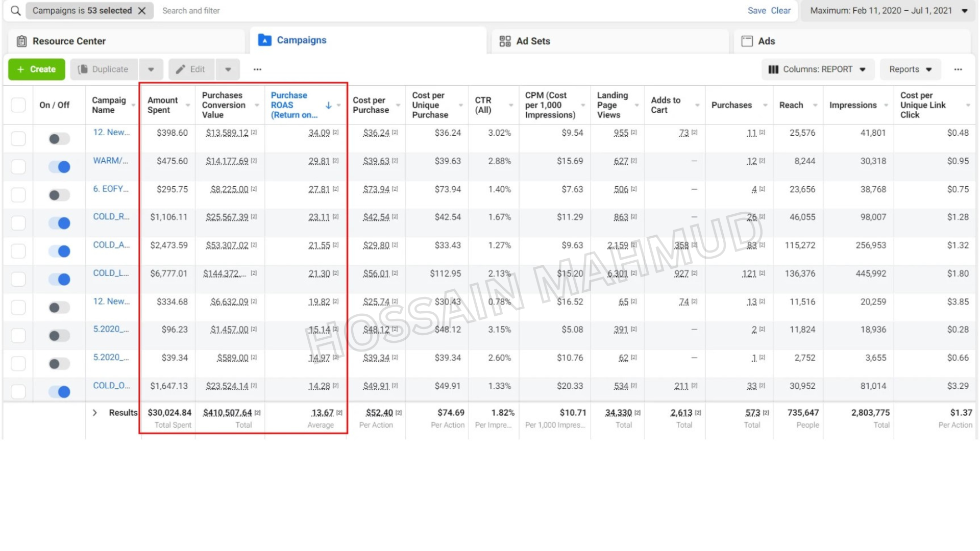This screenshot has height=551, width=980.
Task: Click the info marker beside $36.24 underlined cost
Action: [395, 133]
